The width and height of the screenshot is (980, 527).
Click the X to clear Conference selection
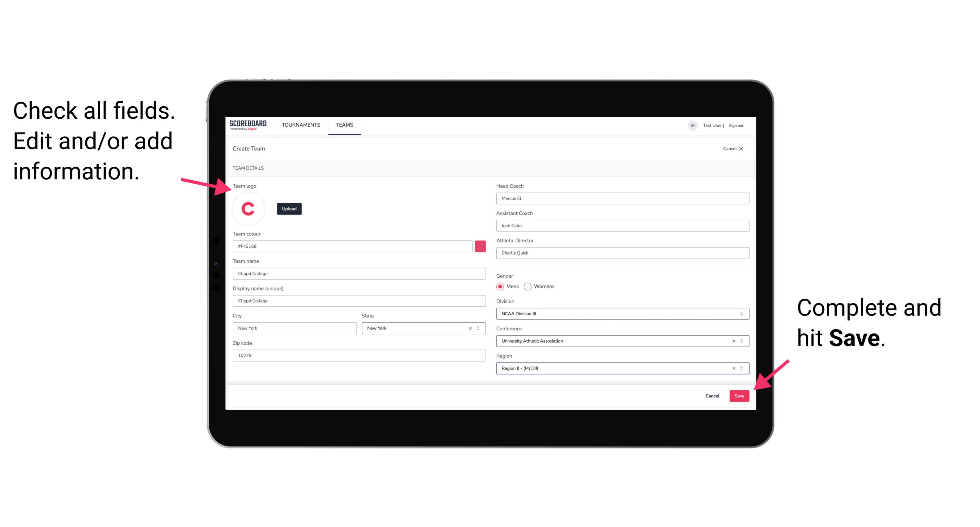click(x=732, y=341)
